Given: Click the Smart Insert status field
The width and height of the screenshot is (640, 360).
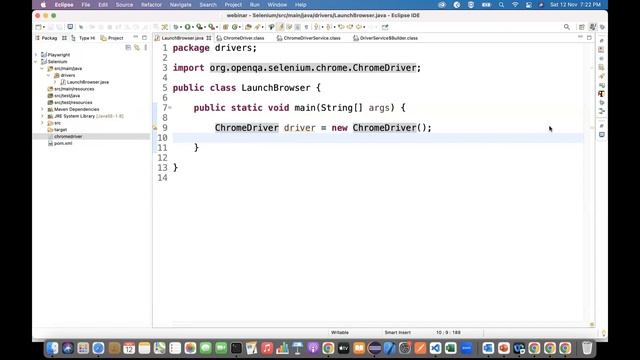Looking at the screenshot, I should (398, 333).
